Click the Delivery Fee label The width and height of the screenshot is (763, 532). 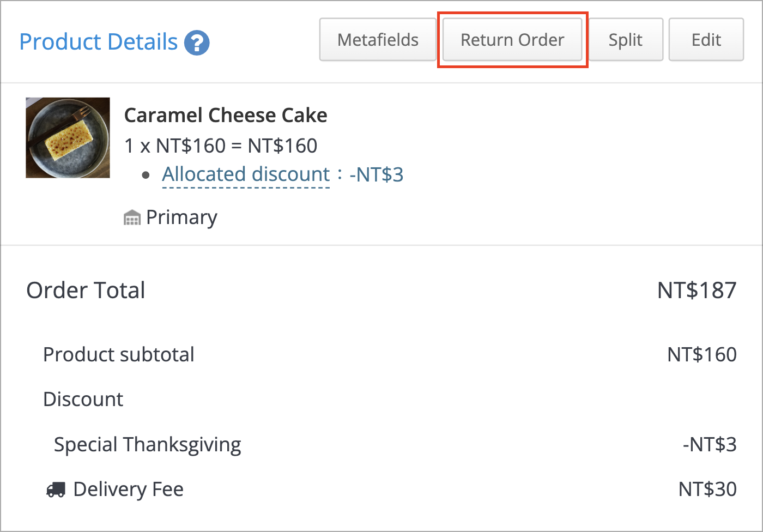129,489
